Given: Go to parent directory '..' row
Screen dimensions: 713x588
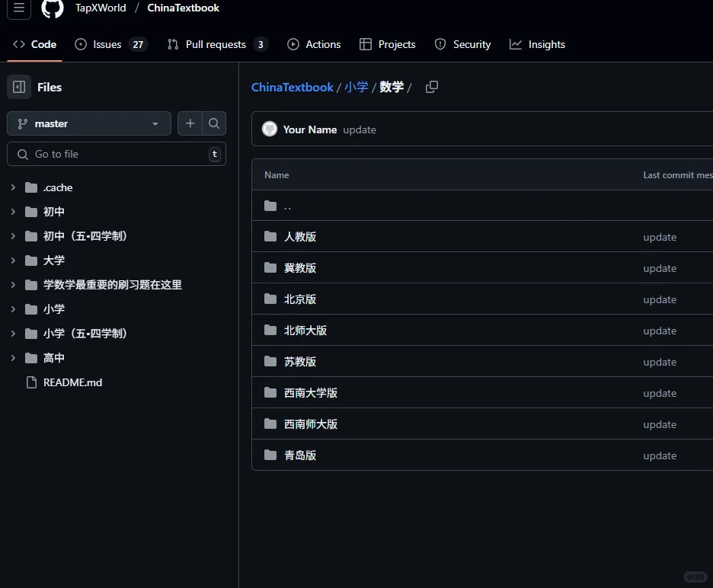Looking at the screenshot, I should (x=287, y=206).
